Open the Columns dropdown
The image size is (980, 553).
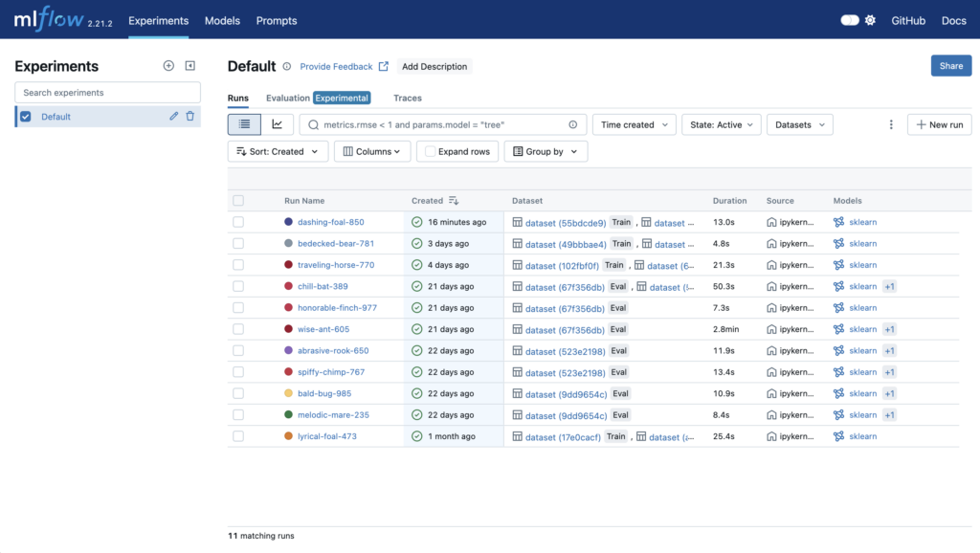pyautogui.click(x=372, y=151)
